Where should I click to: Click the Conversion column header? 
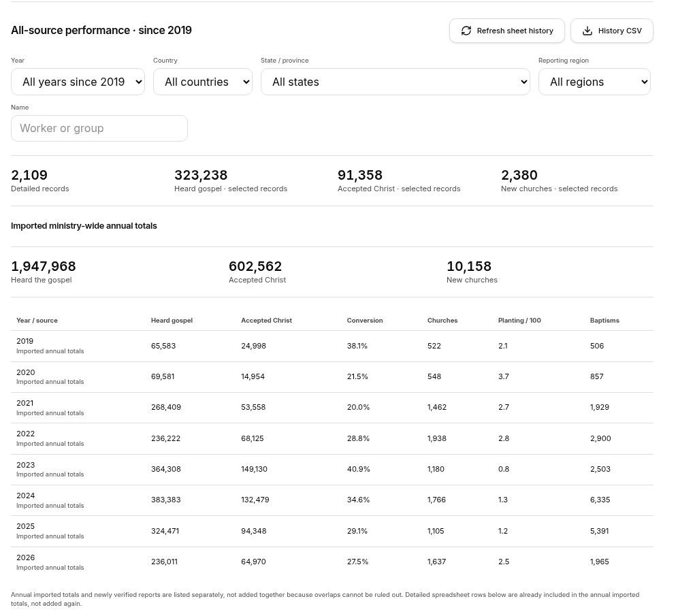[364, 321]
